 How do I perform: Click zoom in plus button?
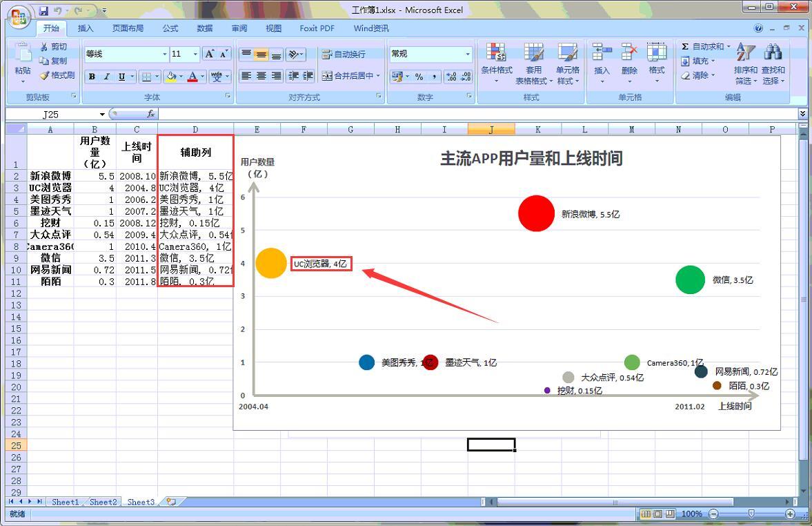790,514
